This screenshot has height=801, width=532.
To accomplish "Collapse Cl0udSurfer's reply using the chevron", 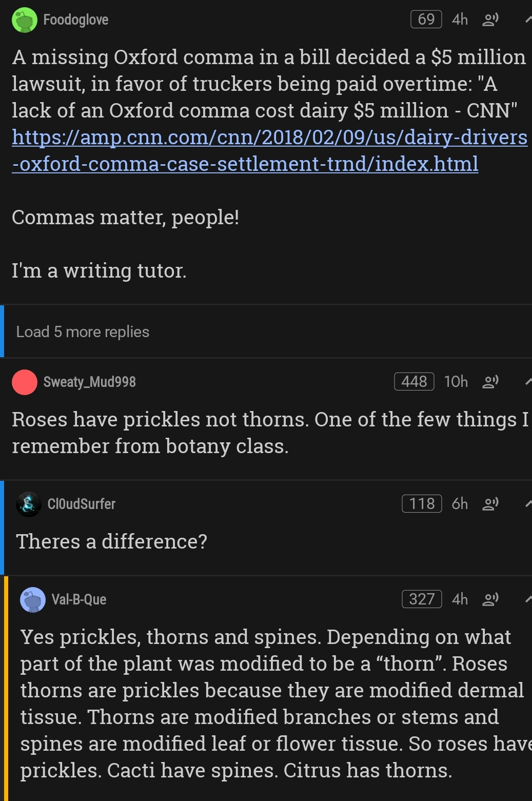I will pyautogui.click(x=528, y=504).
